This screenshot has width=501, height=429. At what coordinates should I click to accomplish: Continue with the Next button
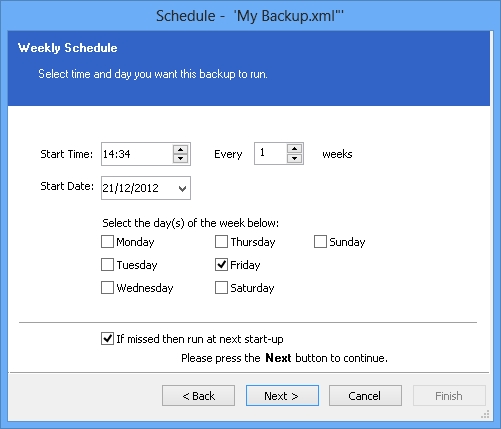point(282,396)
